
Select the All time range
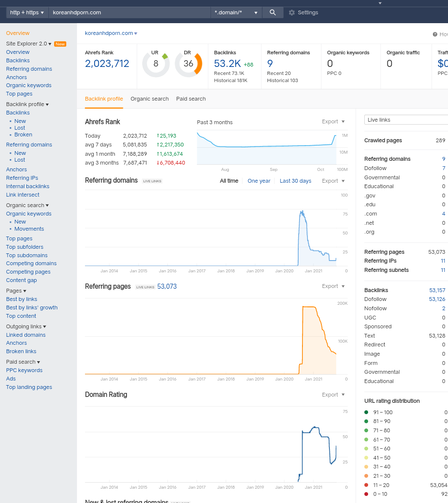click(x=229, y=181)
